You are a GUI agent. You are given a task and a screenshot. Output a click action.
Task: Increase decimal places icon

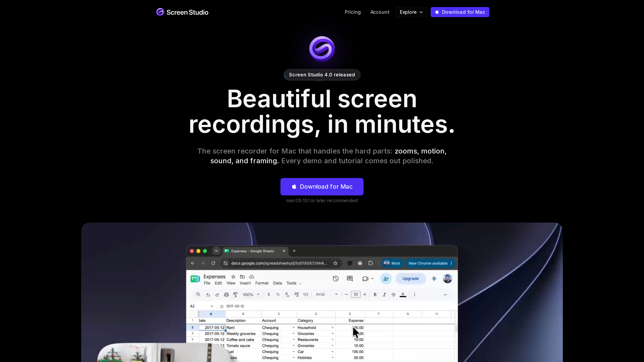pyautogui.click(x=296, y=294)
